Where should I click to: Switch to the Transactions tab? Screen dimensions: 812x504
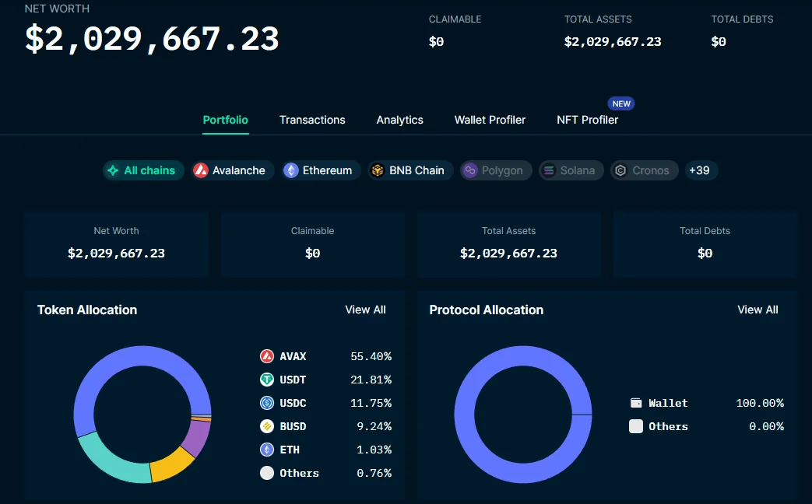click(x=312, y=120)
